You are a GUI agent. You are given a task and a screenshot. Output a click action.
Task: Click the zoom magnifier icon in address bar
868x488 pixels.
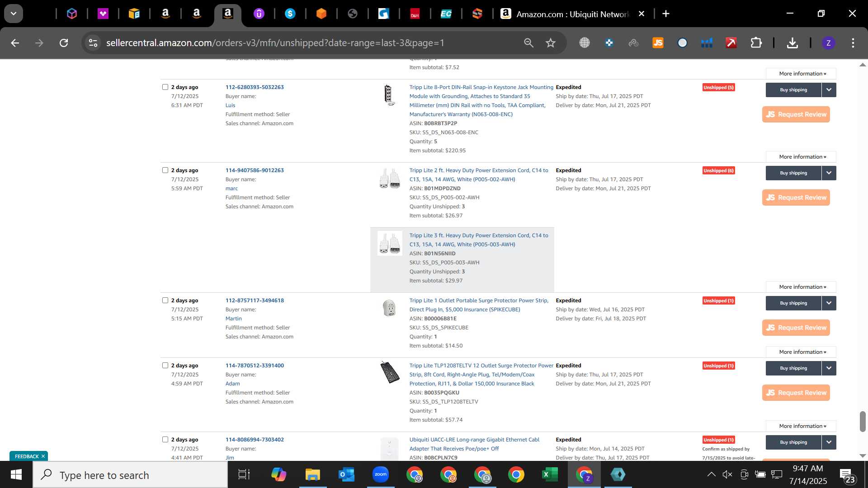click(x=528, y=43)
